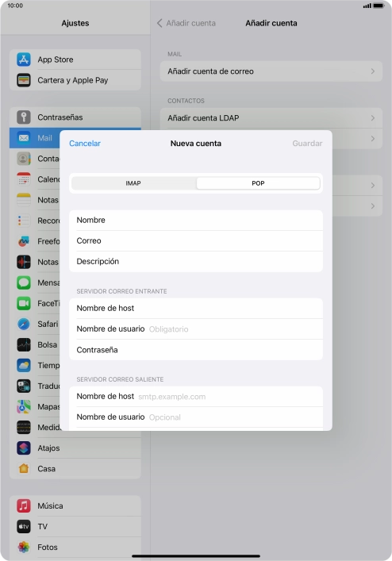This screenshot has width=392, height=561.
Task: Open the Casa home icon
Action: point(24,469)
